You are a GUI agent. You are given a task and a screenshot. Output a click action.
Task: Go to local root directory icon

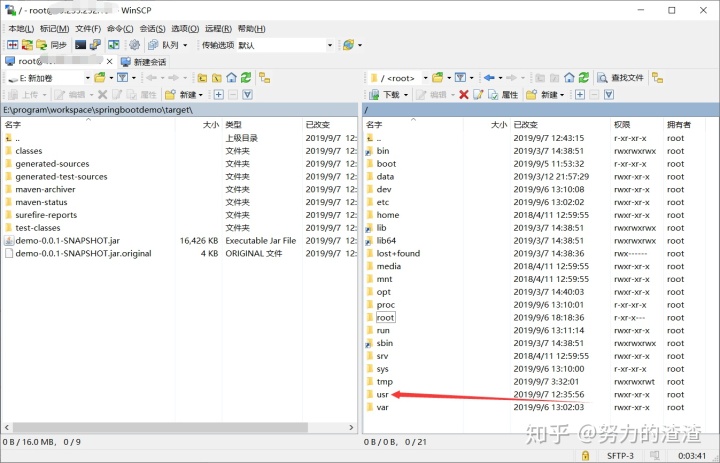click(x=217, y=78)
